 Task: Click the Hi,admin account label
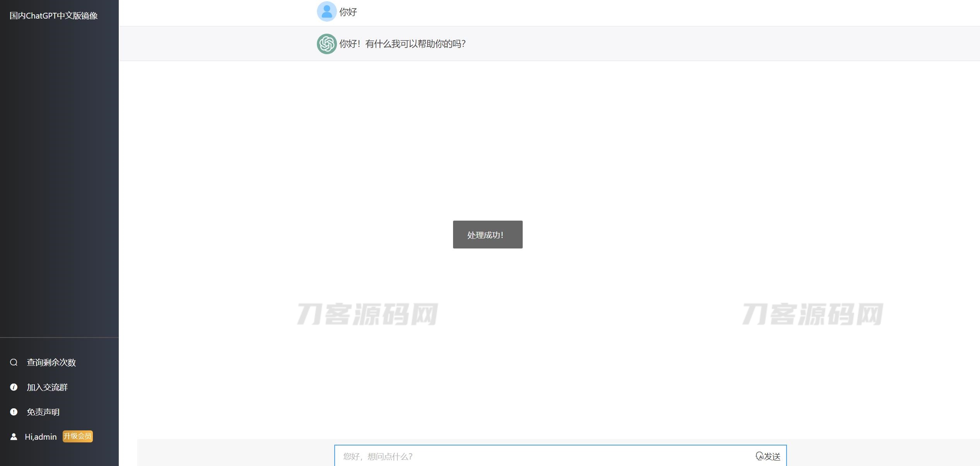tap(41, 437)
